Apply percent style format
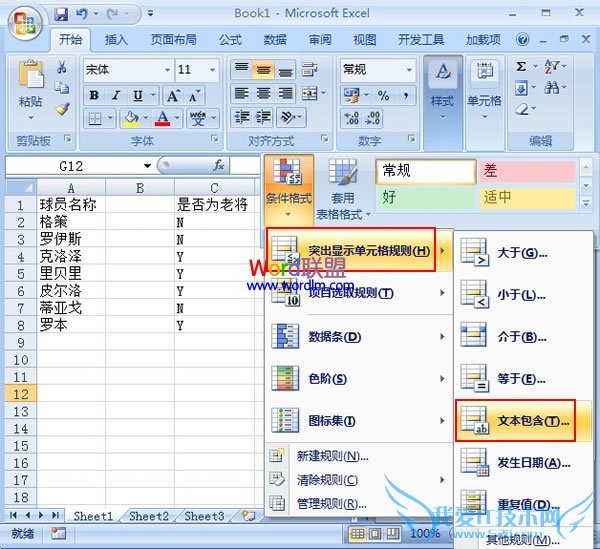 (383, 95)
